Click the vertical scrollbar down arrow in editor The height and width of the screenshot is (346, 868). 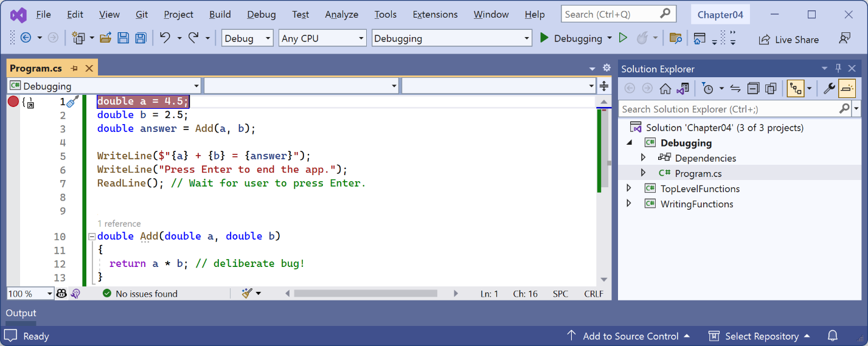click(604, 279)
